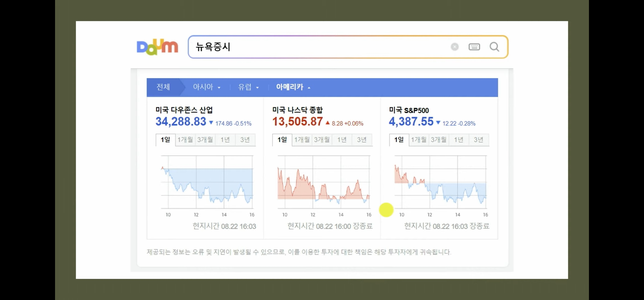The height and width of the screenshot is (300, 644).
Task: Open the 미국 다우존스 산업 title
Action: click(184, 110)
